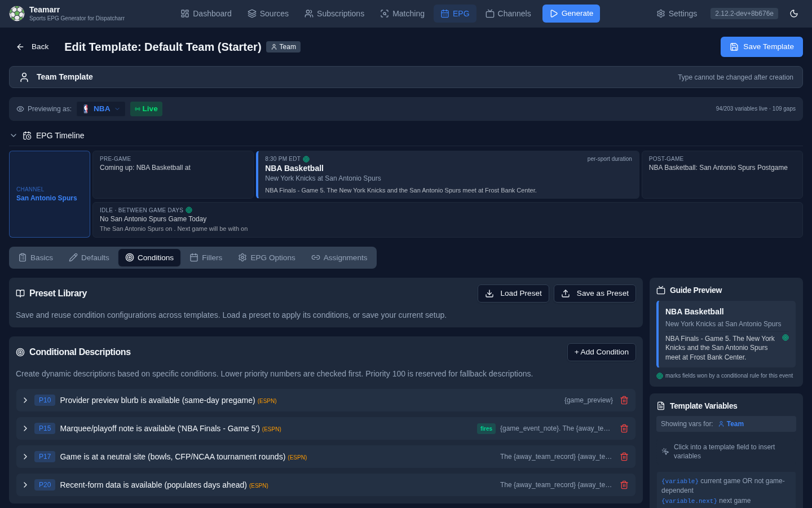This screenshot has height=508, width=812.
Task: Switch to the Fillers tab
Action: 206,258
